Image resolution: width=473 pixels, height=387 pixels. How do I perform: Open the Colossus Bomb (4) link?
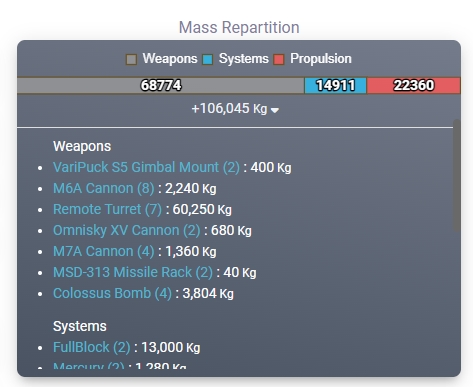click(112, 293)
